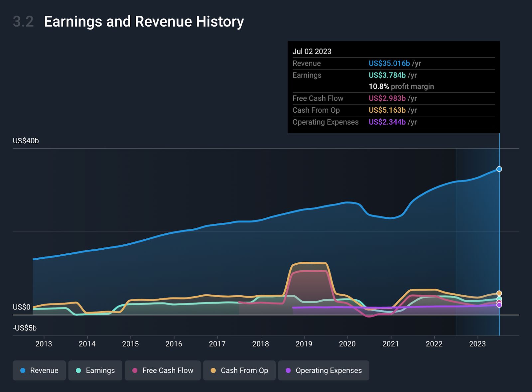
Task: Click the US$40b y-axis label
Action: 26,141
